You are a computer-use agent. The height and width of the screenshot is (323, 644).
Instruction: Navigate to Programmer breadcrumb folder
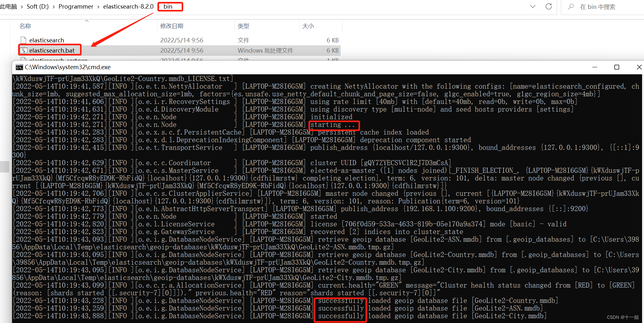[x=76, y=6]
